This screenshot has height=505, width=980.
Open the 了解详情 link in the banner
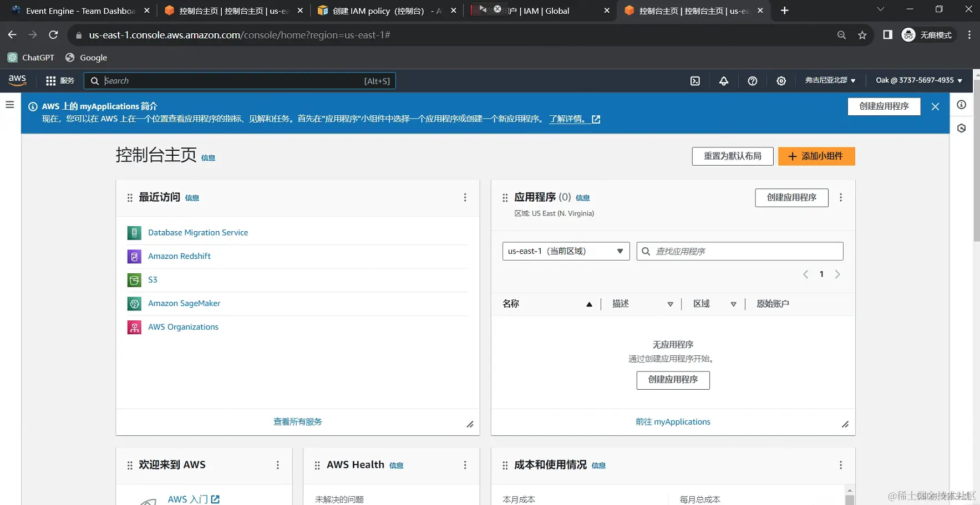pyautogui.click(x=575, y=119)
